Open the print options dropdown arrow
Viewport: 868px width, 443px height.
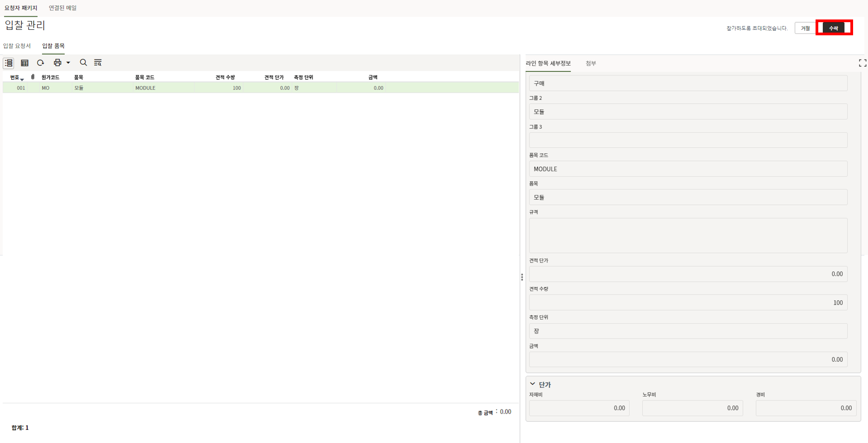point(68,63)
